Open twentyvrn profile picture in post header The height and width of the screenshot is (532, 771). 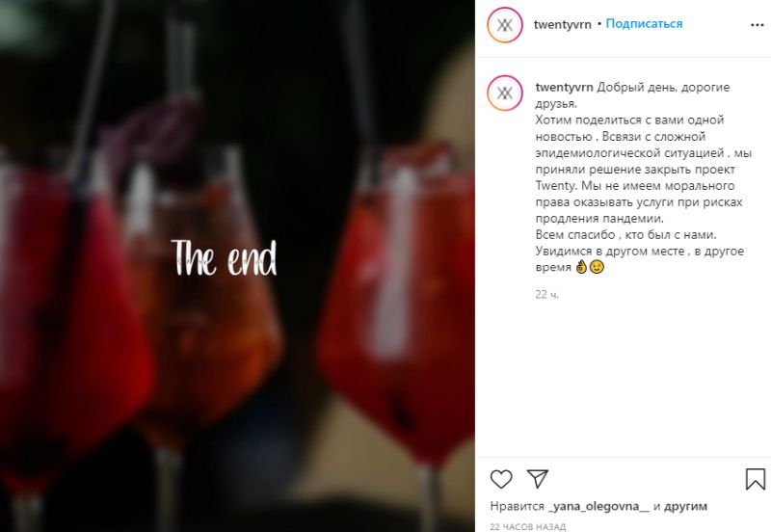coord(505,25)
